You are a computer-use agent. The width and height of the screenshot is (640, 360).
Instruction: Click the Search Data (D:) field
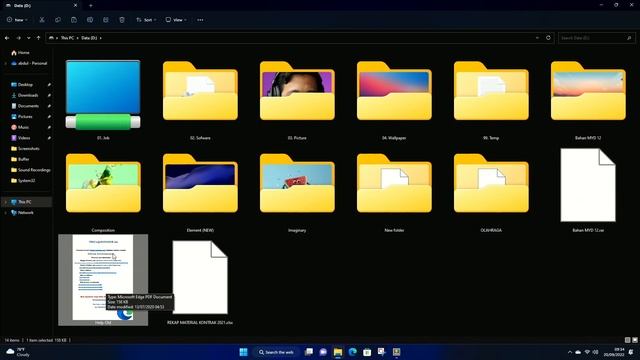tap(596, 38)
